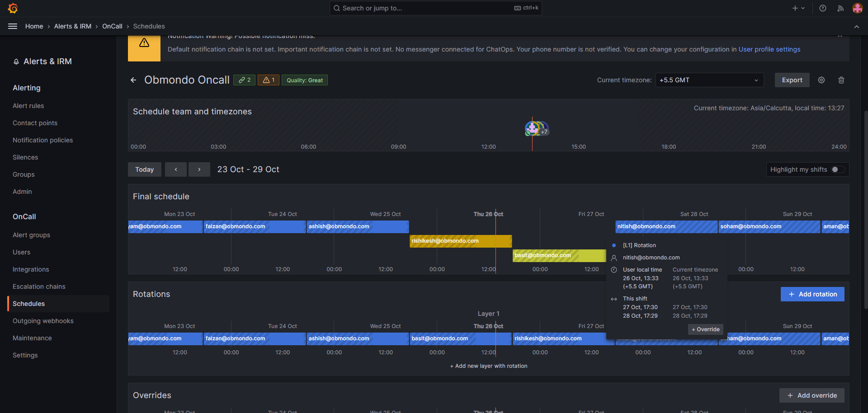Screen dimensions: 868x413
Task: Open the user profile avatar menu
Action: tap(857, 8)
